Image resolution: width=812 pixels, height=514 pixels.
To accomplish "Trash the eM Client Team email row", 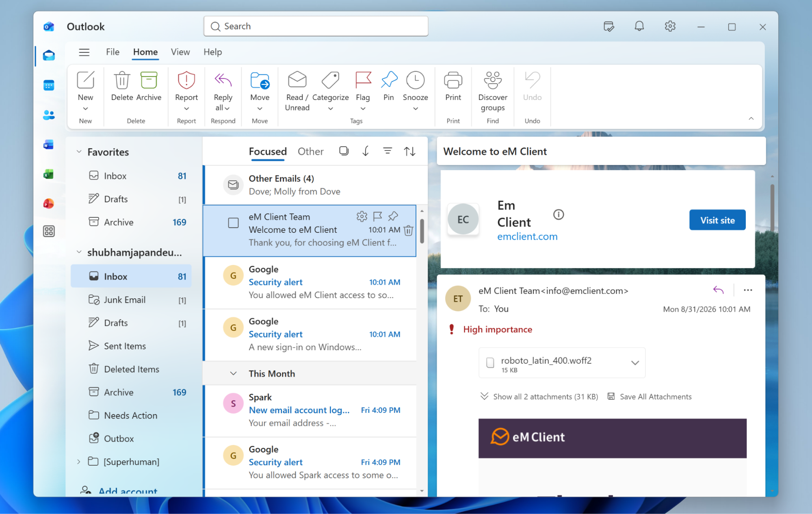I will 408,230.
